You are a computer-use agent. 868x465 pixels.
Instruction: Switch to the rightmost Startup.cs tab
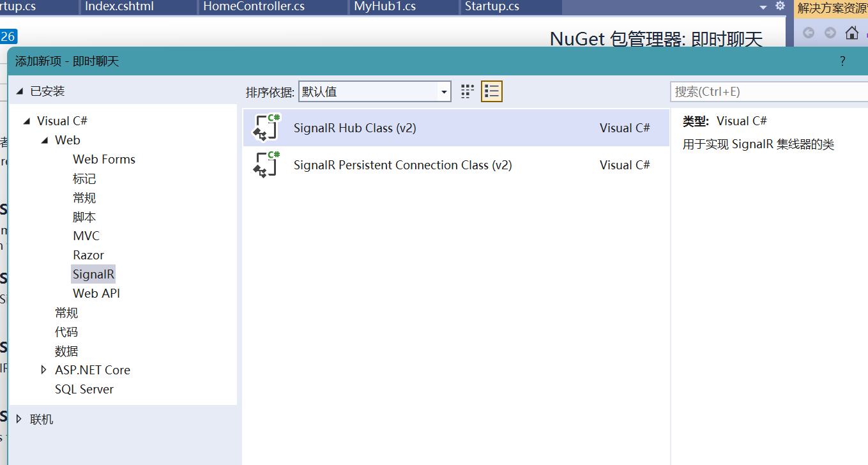492,7
